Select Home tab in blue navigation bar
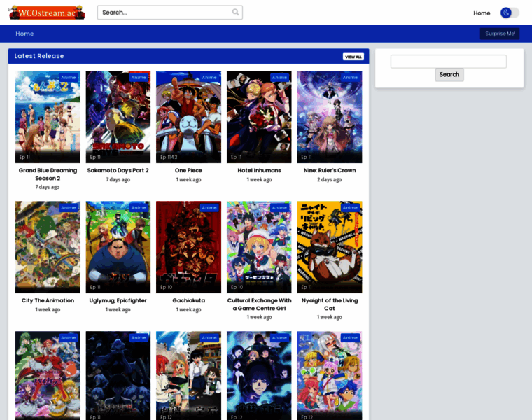Image resolution: width=532 pixels, height=420 pixels. pos(24,34)
